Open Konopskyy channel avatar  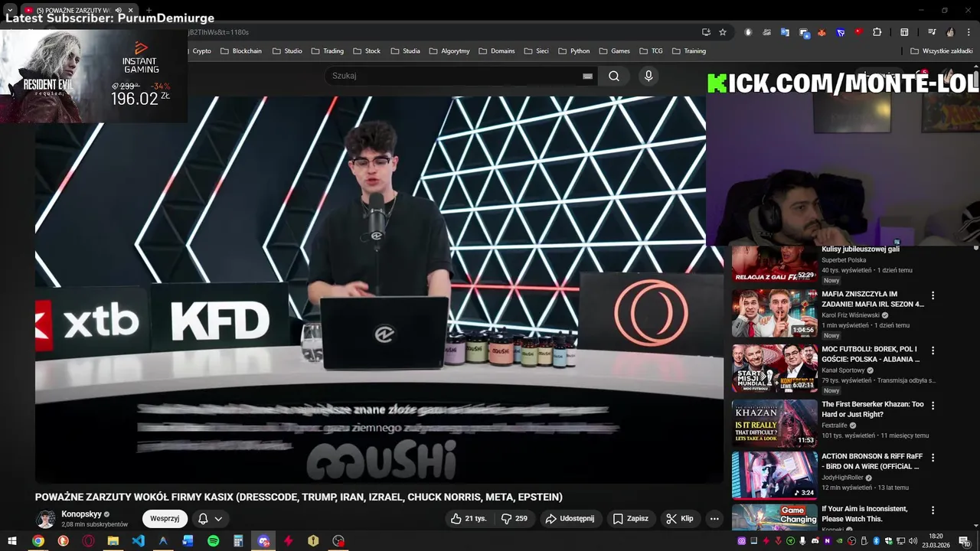point(47,518)
